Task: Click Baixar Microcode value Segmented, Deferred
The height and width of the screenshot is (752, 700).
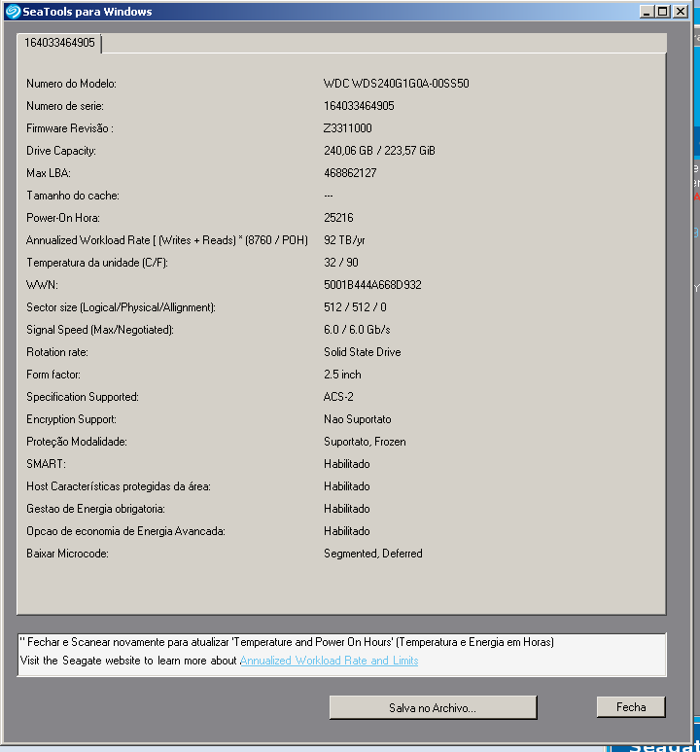Action: tap(373, 554)
